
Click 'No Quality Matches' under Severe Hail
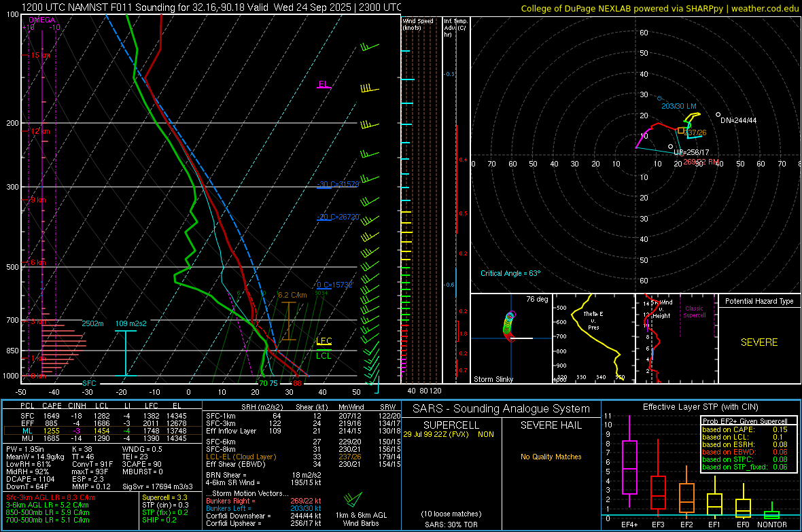point(551,457)
